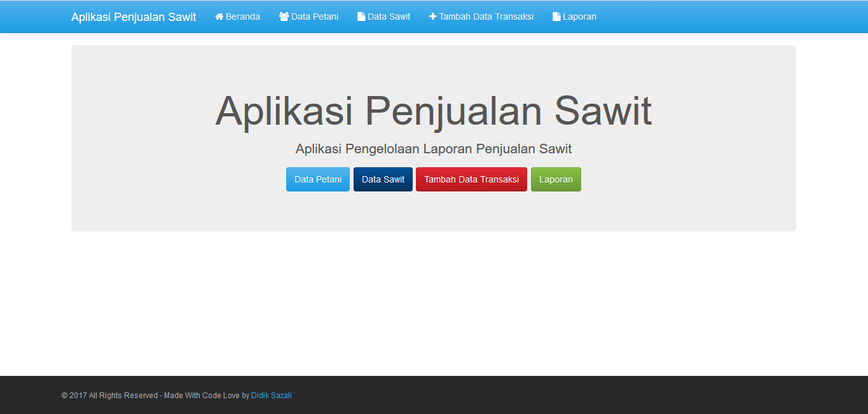Click the Aplikasi Pengelolaan subtitle text

tap(434, 148)
